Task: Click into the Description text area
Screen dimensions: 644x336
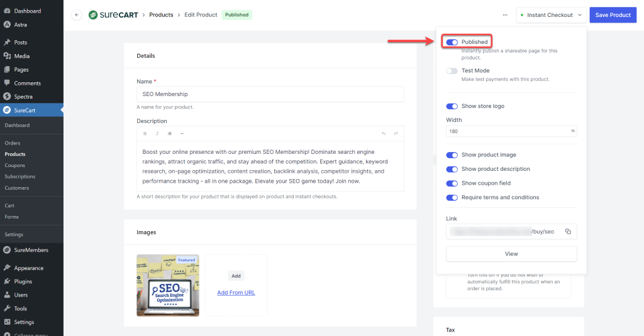Action: pos(270,166)
